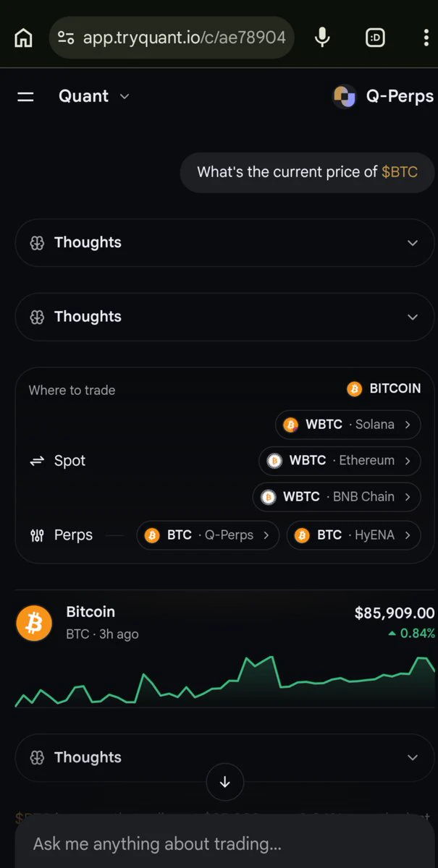This screenshot has height=868, width=438.
Task: Tap the Bitcoin price chart line
Action: 224,681
